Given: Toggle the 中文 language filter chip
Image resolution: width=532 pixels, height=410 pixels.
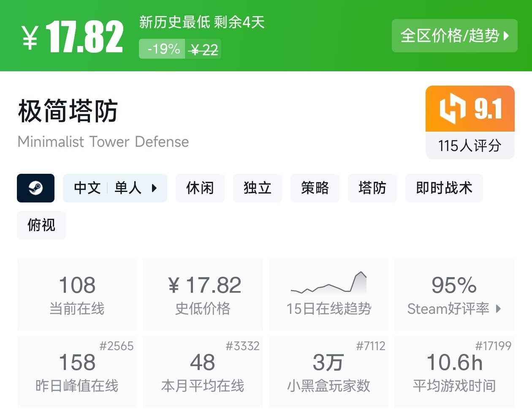Looking at the screenshot, I should (x=87, y=188).
